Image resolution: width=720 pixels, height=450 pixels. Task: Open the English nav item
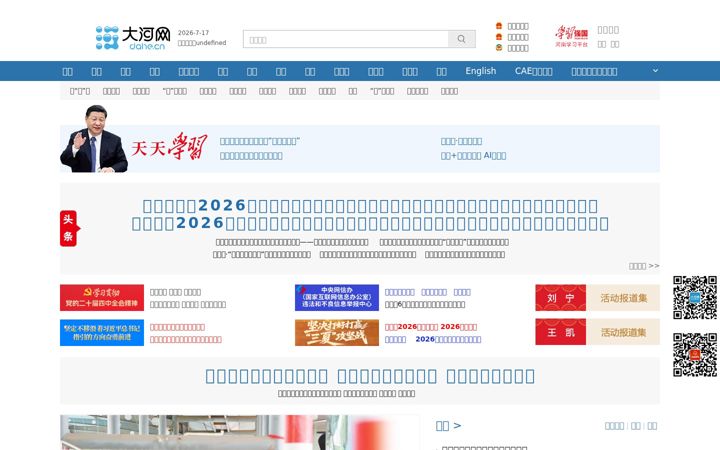pos(480,71)
